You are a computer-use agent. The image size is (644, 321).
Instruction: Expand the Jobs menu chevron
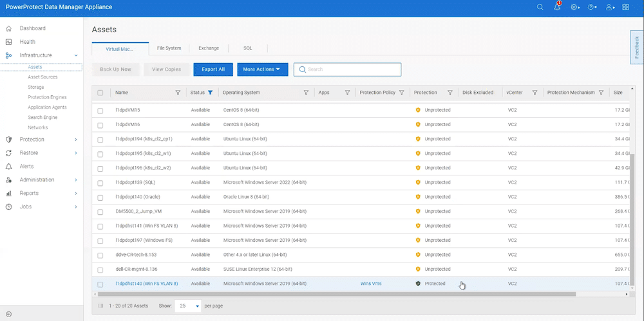tap(76, 207)
